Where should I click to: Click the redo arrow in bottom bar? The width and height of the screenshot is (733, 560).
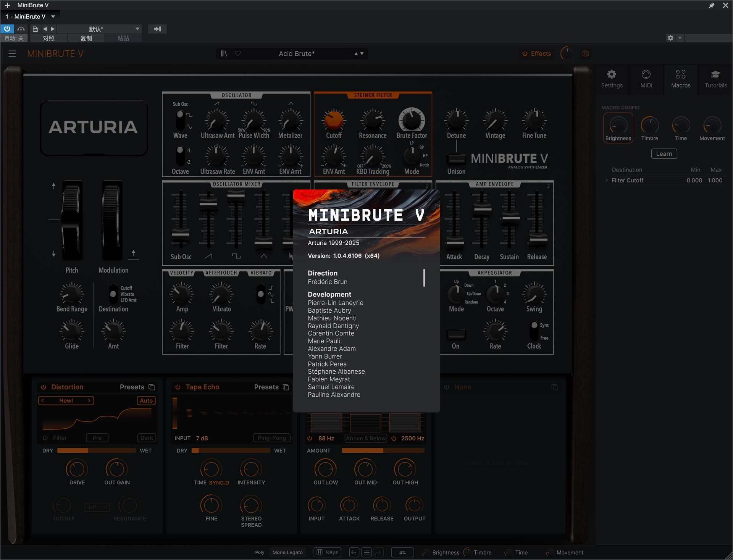tap(379, 552)
